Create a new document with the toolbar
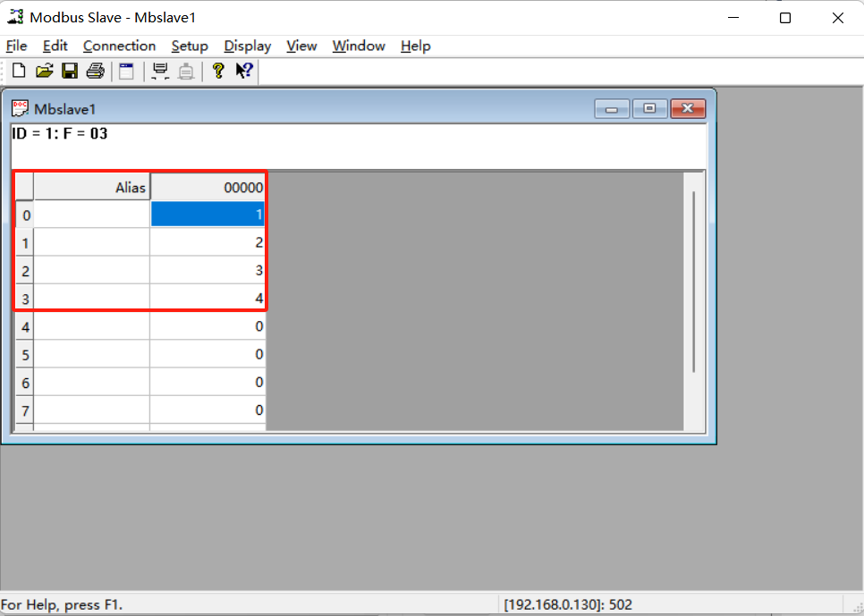This screenshot has height=616, width=864. pos(19,72)
